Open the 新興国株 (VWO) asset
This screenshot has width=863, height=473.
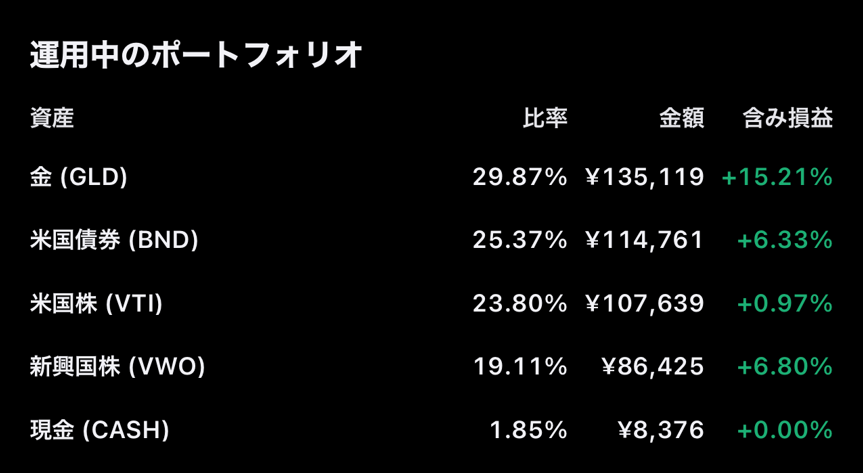(x=117, y=367)
